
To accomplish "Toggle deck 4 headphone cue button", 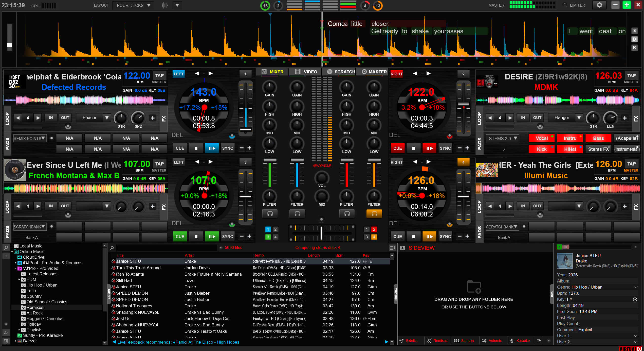I will point(374,214).
